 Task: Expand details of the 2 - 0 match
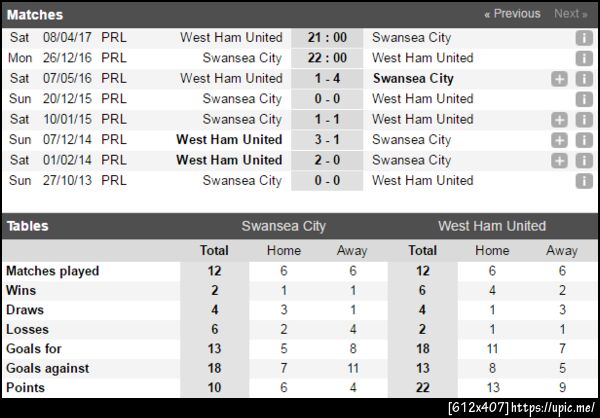pyautogui.click(x=560, y=160)
